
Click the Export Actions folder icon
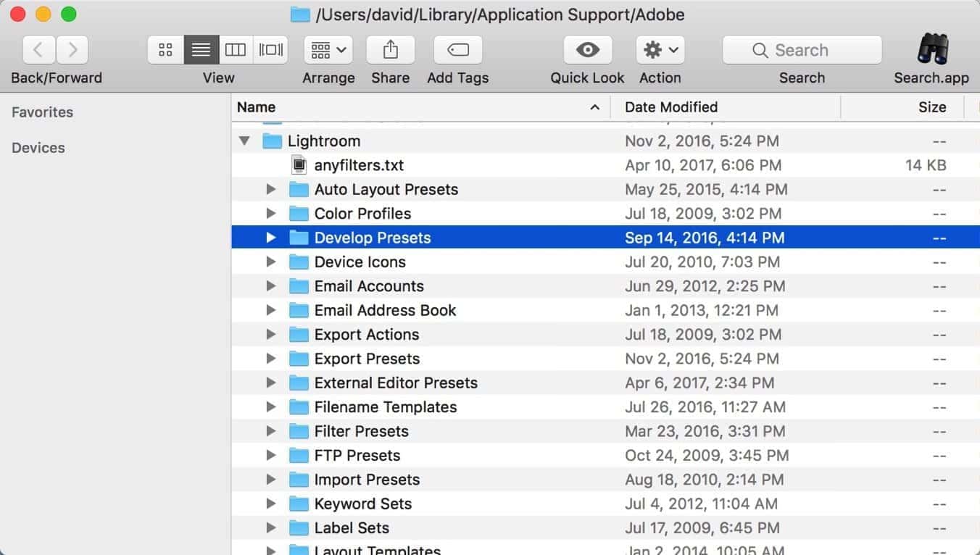[299, 334]
